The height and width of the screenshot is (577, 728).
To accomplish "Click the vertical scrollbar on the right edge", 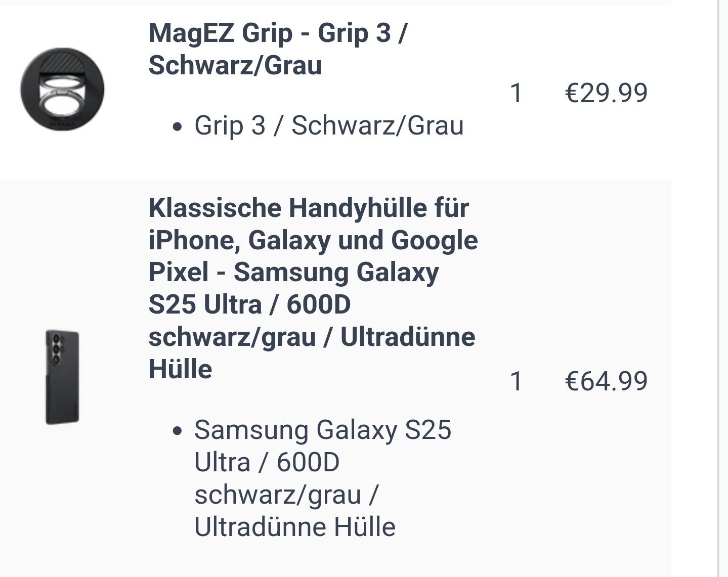I will (718, 288).
